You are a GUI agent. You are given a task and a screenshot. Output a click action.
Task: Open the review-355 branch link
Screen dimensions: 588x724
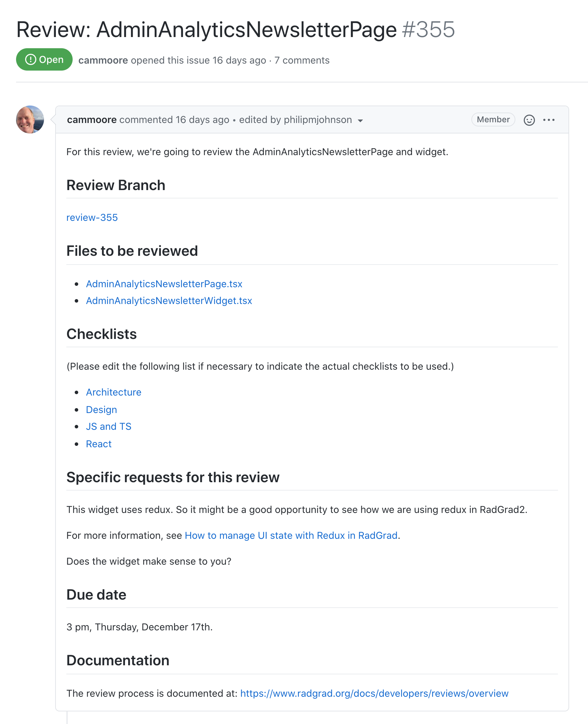click(x=92, y=217)
